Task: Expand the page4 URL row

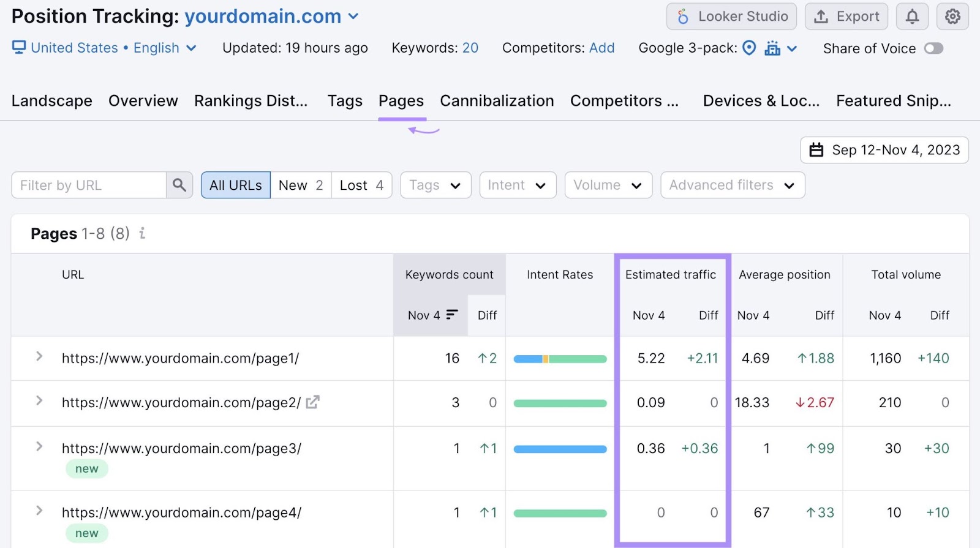Action: (39, 511)
